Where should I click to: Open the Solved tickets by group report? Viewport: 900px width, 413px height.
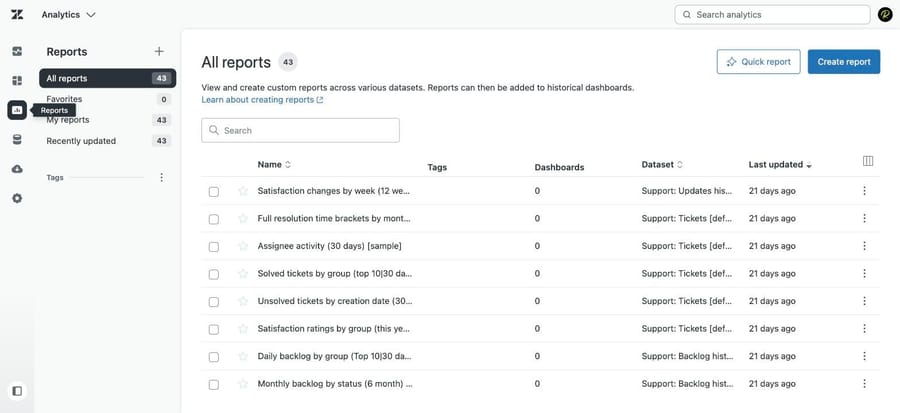(335, 274)
